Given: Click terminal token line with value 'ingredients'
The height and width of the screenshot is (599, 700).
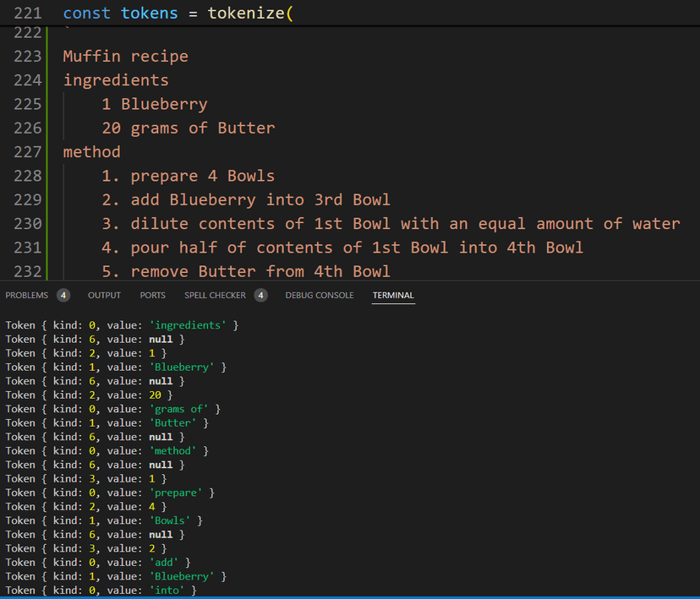Looking at the screenshot, I should click(122, 325).
